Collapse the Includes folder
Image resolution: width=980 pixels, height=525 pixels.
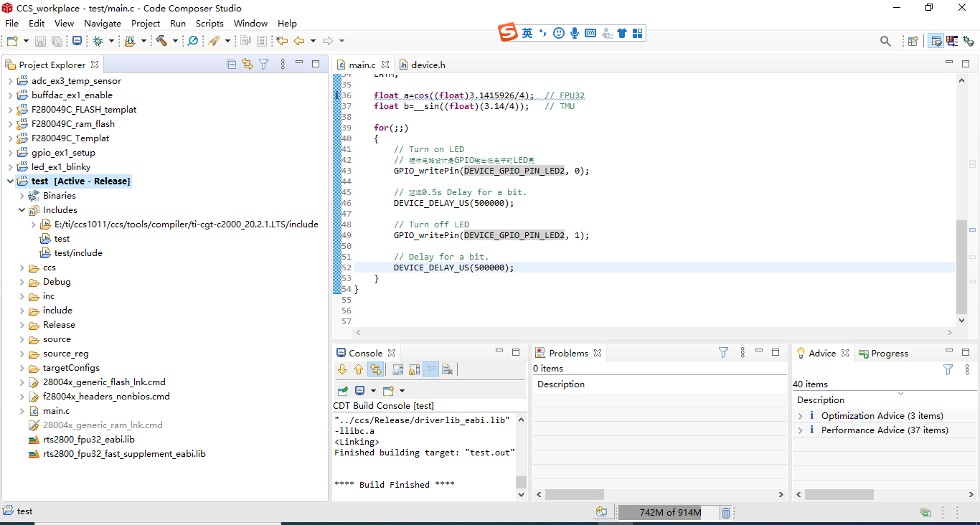[22, 210]
